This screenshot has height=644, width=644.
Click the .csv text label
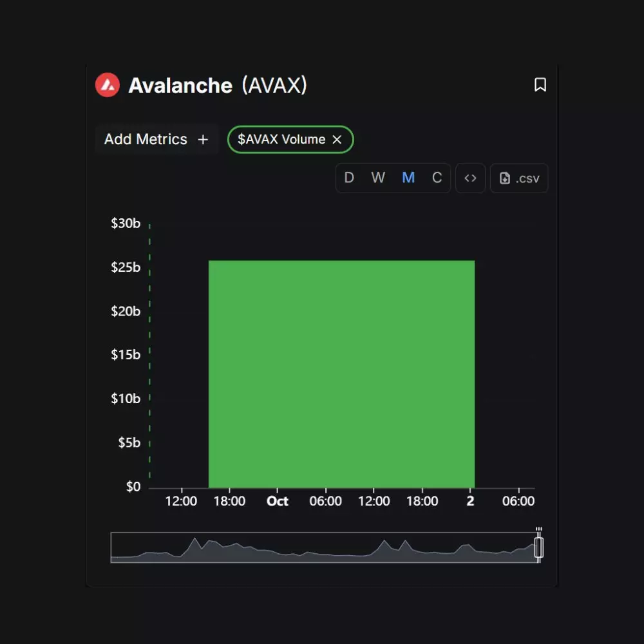(x=527, y=178)
